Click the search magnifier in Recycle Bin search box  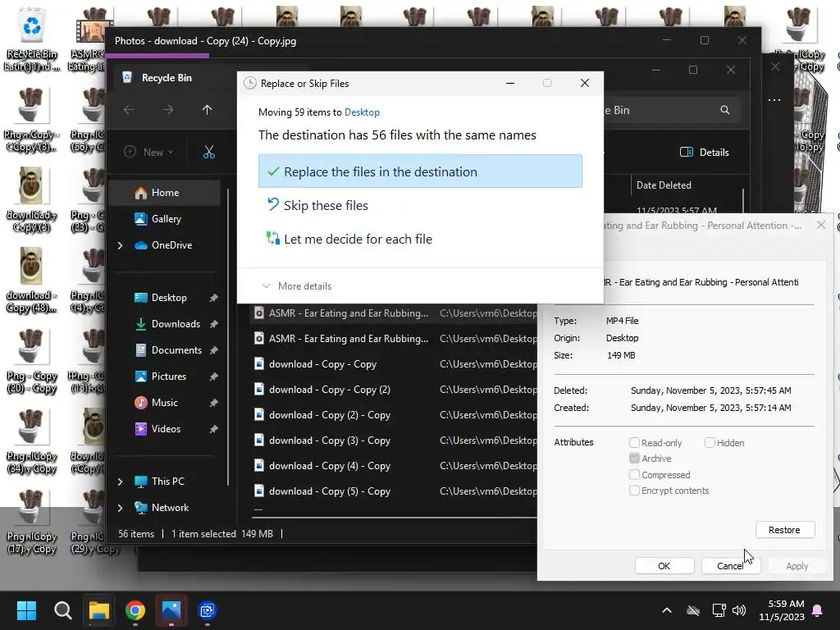[x=725, y=110]
